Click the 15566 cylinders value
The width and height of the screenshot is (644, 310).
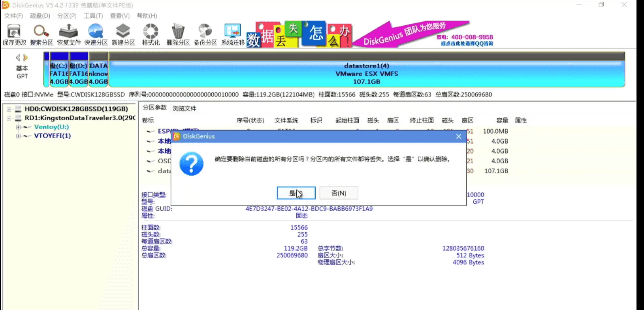[299, 228]
